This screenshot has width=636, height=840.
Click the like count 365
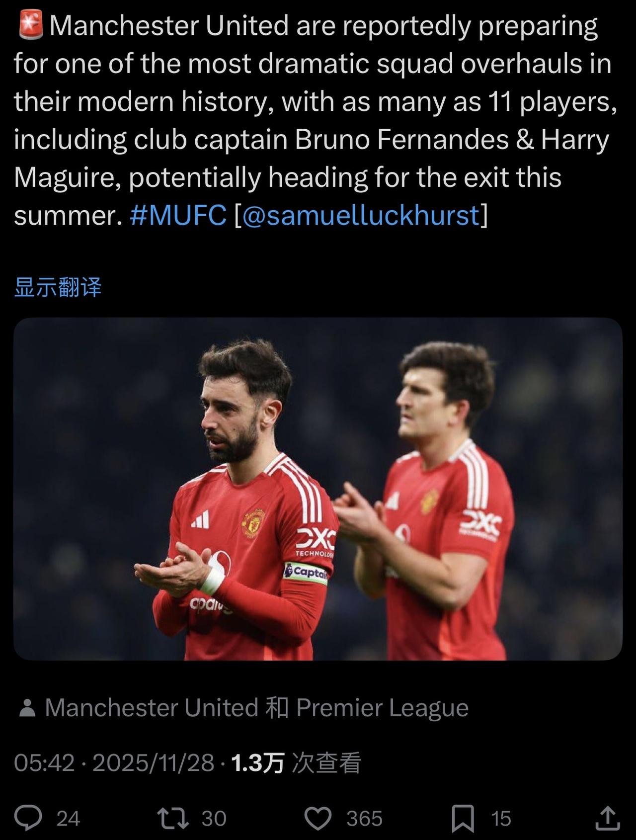tap(364, 819)
